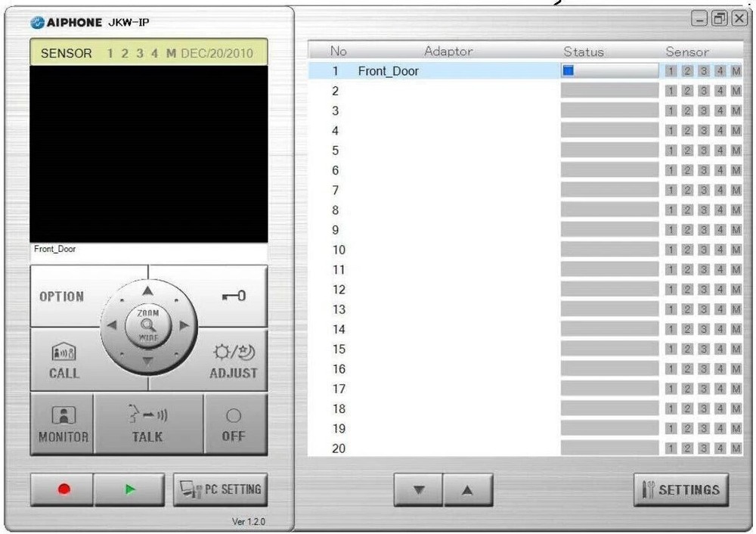Toggle sensor 3 on adapter row 2
The image size is (756, 534).
pyautogui.click(x=705, y=91)
